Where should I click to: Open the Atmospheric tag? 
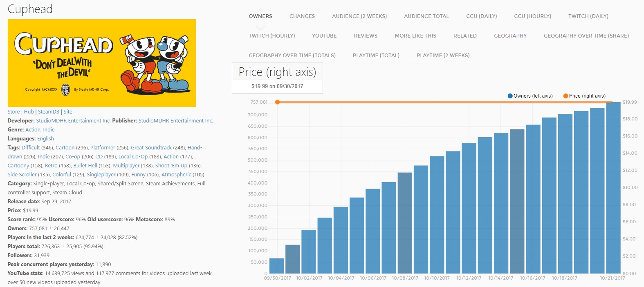(176, 175)
